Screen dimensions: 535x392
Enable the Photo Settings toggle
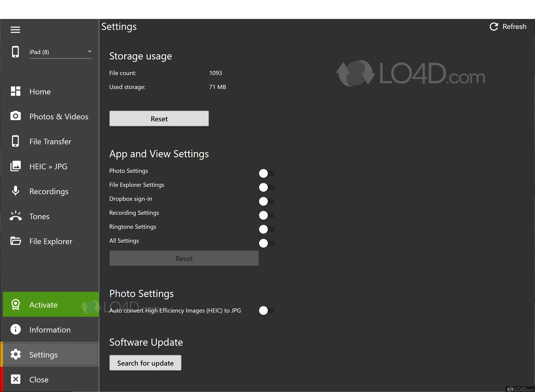click(267, 173)
